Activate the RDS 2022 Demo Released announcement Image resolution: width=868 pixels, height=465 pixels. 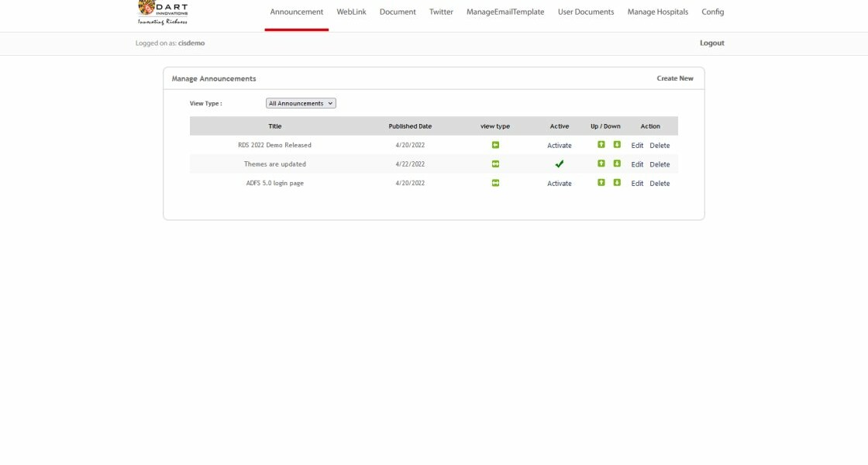tap(559, 146)
